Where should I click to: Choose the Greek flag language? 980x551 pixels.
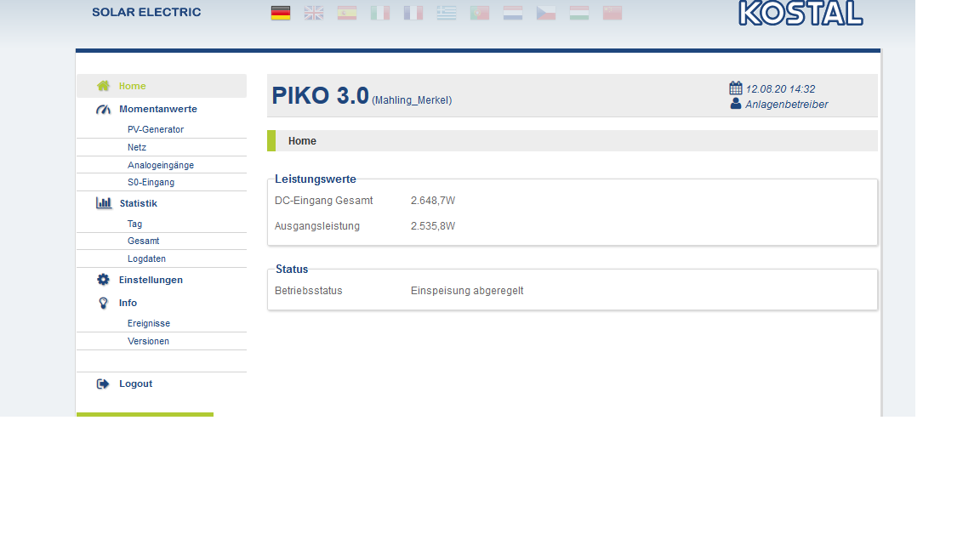(x=447, y=13)
